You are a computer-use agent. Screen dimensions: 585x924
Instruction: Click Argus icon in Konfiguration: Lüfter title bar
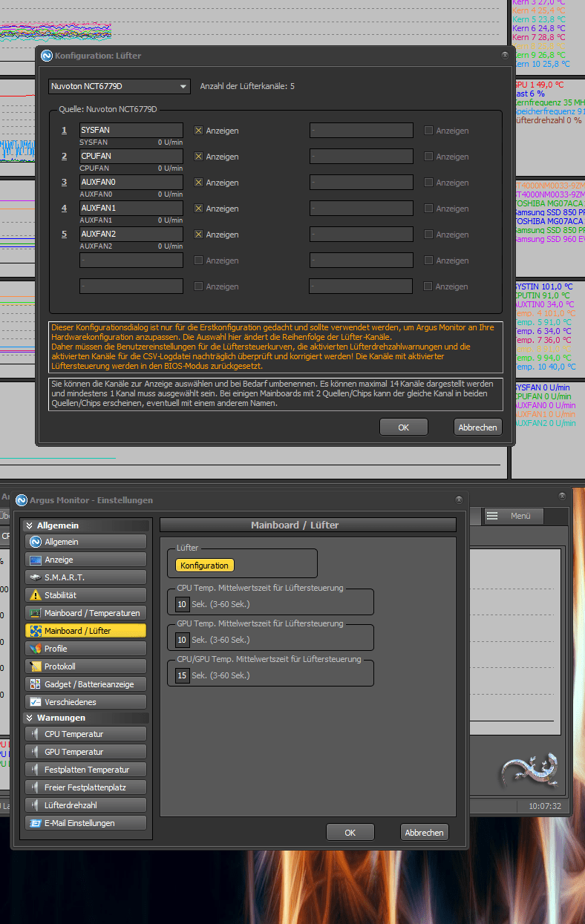[x=47, y=56]
